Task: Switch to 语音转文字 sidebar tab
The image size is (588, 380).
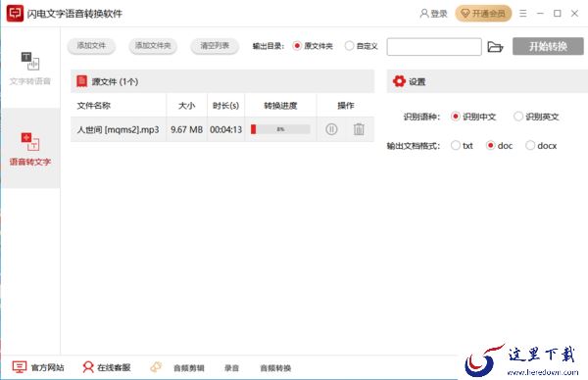Action: (x=30, y=149)
